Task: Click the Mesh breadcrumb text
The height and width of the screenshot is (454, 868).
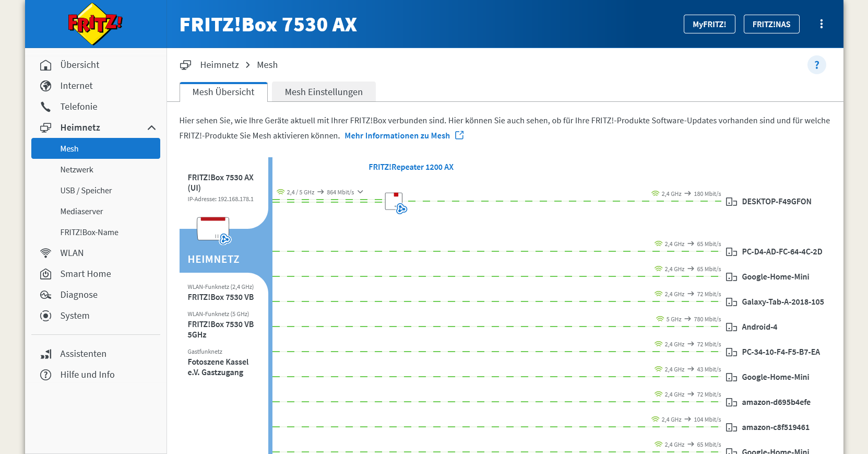Action: point(267,65)
